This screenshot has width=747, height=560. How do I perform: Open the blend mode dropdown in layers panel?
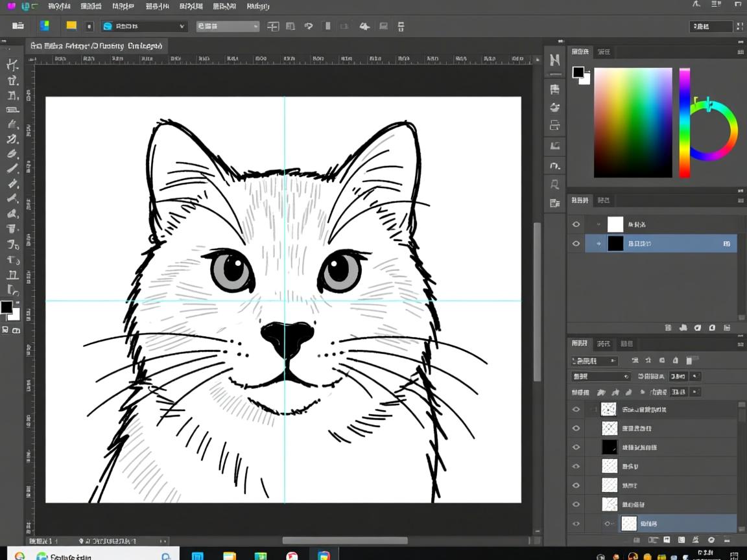(600, 377)
